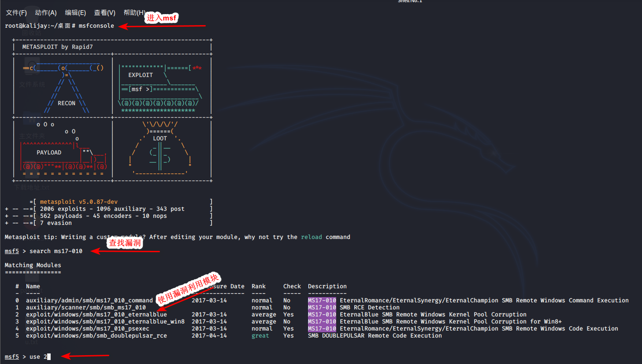Open the 查看(V) menu

pyautogui.click(x=104, y=13)
